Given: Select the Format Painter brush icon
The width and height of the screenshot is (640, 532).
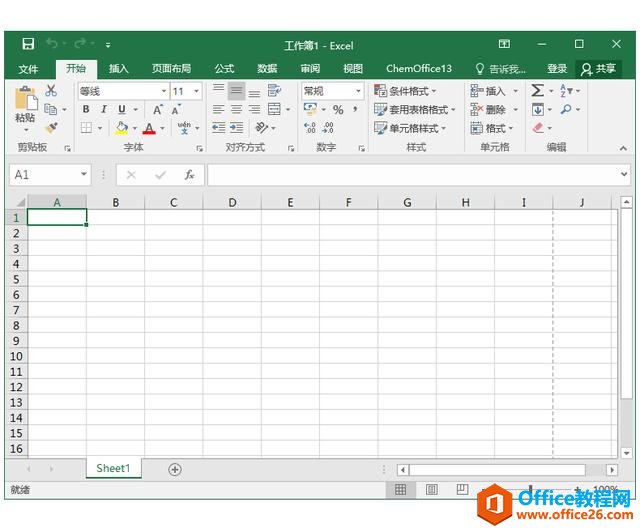Looking at the screenshot, I should click(x=51, y=128).
